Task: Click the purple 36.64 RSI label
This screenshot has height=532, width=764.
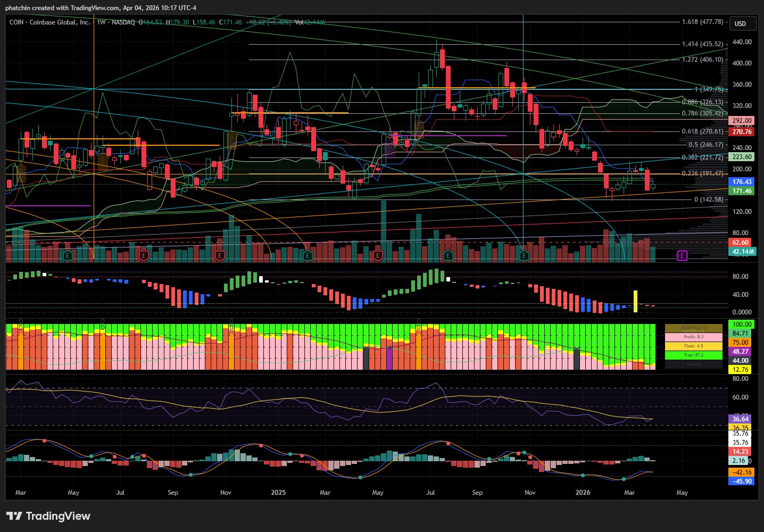Action: coord(740,419)
